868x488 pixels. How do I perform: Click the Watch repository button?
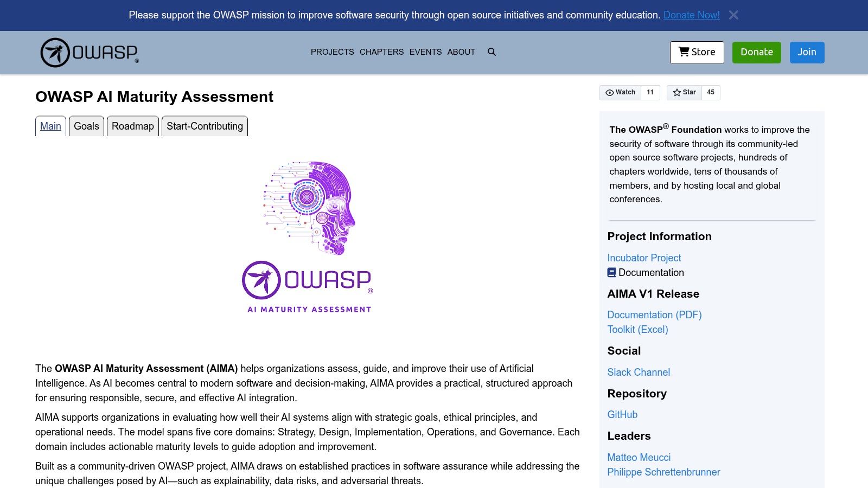(x=620, y=93)
